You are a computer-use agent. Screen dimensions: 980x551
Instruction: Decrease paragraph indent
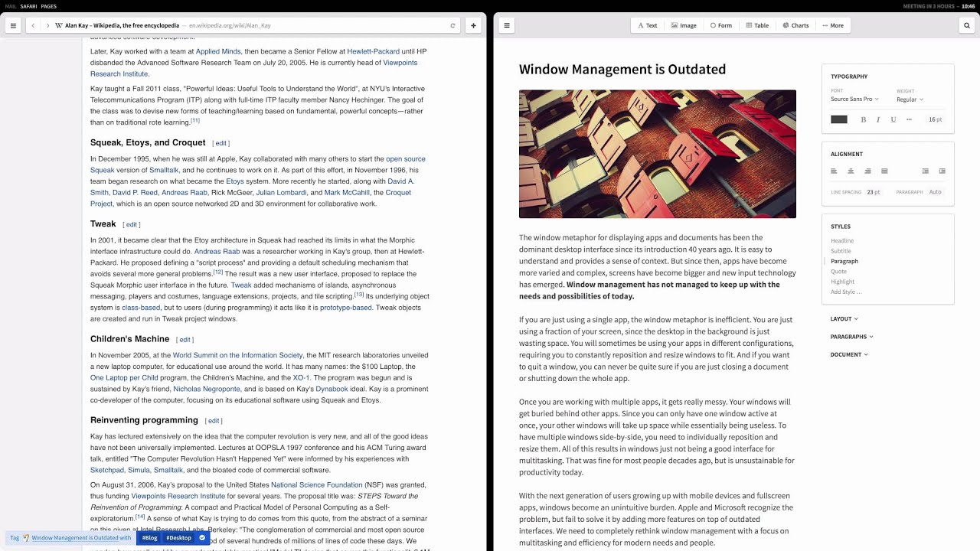point(925,171)
